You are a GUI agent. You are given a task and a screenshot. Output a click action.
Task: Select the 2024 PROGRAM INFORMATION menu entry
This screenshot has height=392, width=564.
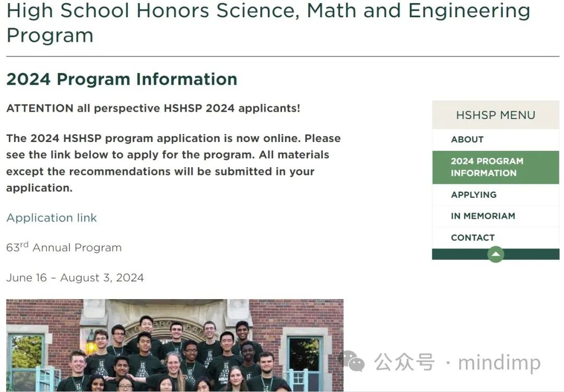coord(487,167)
